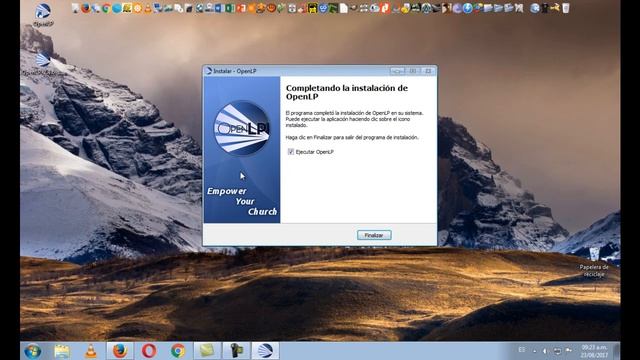Open the sticky notes taskbar icon
The width and height of the screenshot is (640, 360).
tap(207, 351)
